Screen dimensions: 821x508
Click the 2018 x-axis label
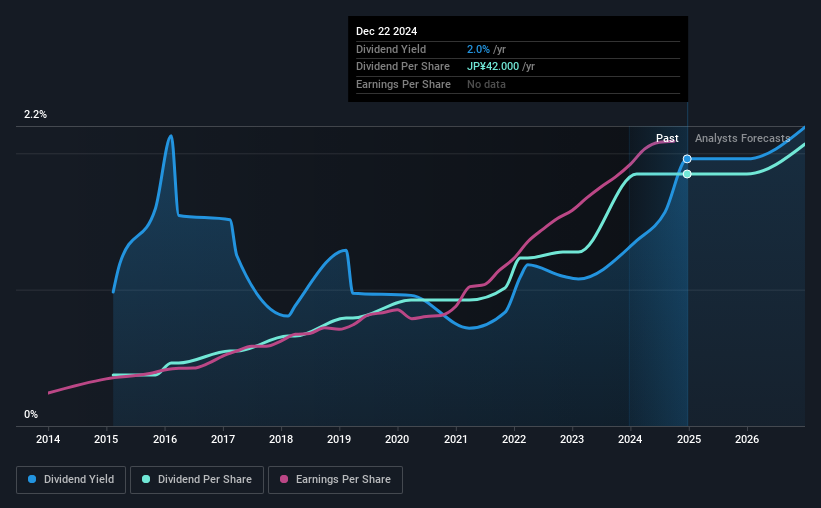(281, 439)
